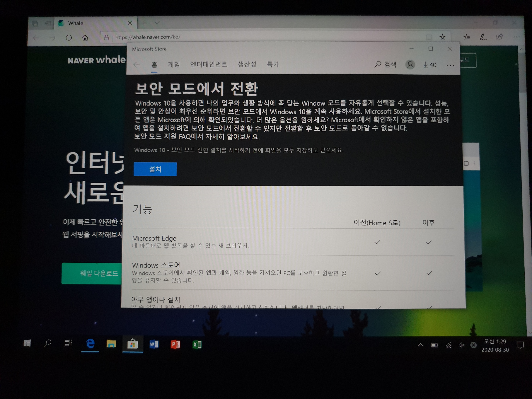The image size is (532, 399).
Task: Open the Action Center notification icon
Action: point(520,345)
